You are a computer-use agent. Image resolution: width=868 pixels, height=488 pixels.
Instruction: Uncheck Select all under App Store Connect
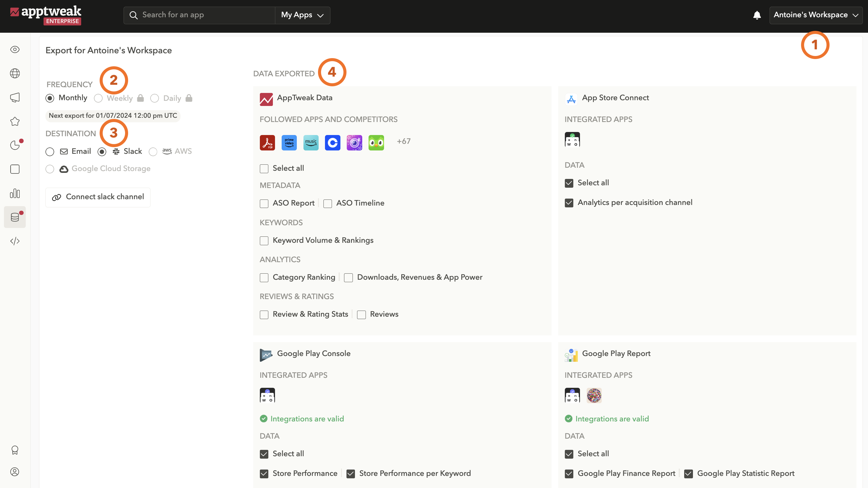pos(569,183)
